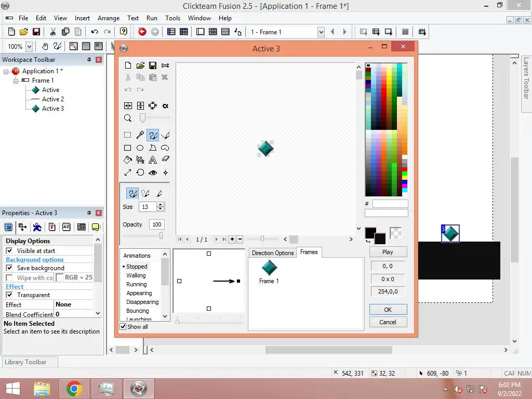Open the Effect dropdown showing None
This screenshot has height=399, width=532.
click(73, 304)
